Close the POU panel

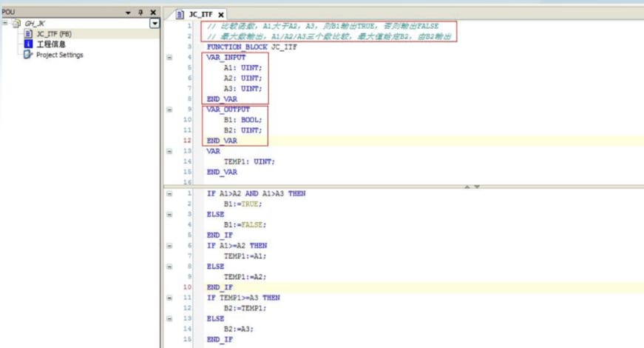153,13
